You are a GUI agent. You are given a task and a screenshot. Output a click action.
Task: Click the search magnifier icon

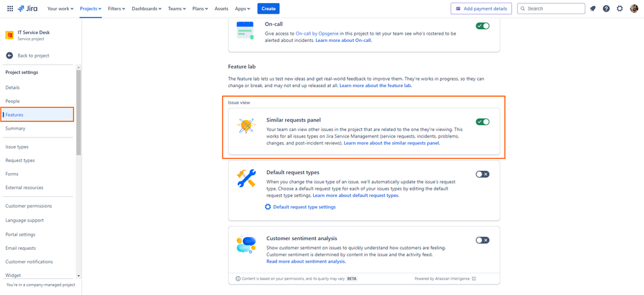523,8
